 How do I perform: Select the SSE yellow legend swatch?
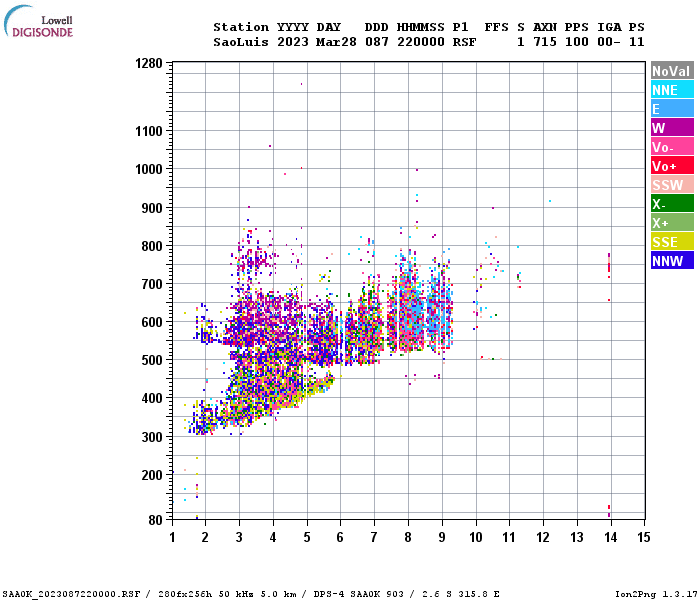point(672,241)
